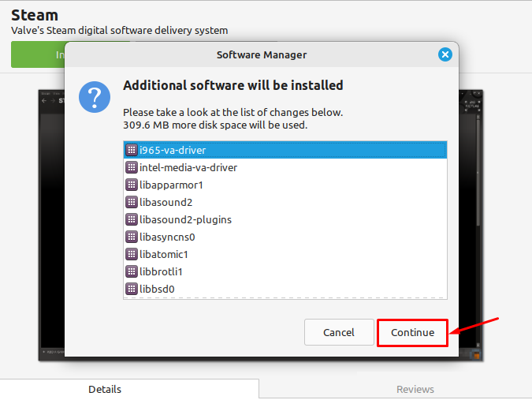
Task: Click the intel-media-va-driver package icon
Action: (132, 167)
